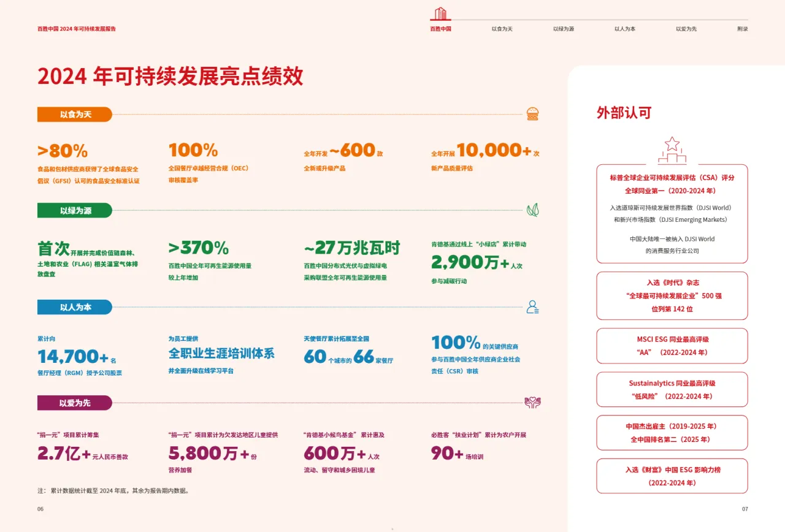The width and height of the screenshot is (785, 532).
Task: Click page number 06
Action: click(40, 509)
